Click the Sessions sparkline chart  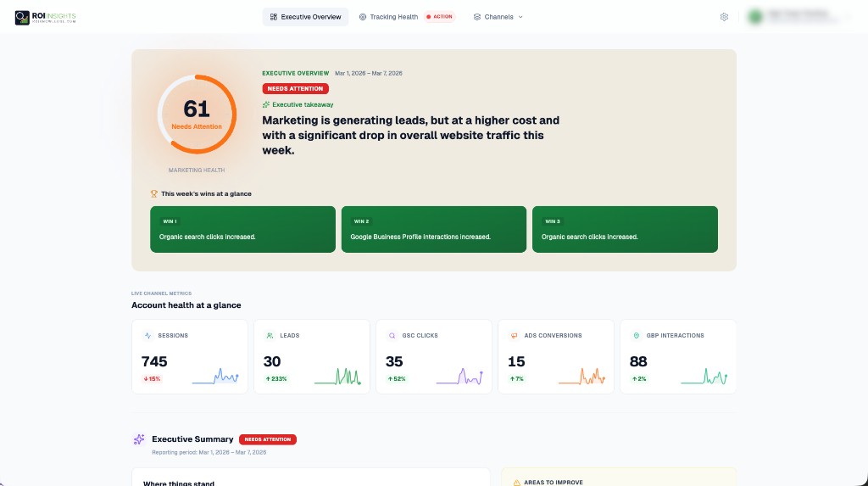(x=215, y=377)
